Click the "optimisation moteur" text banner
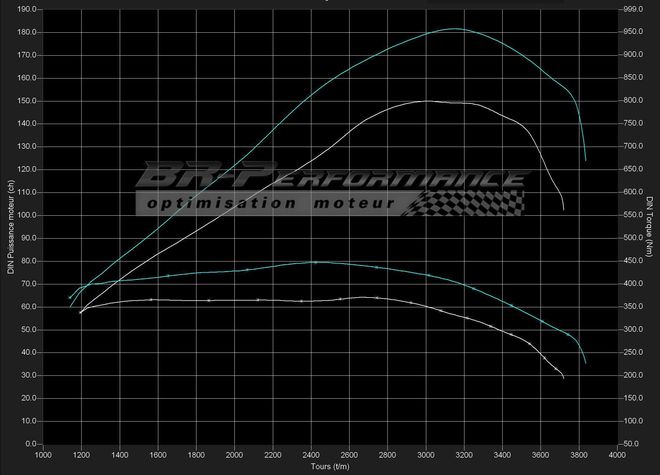Screen dimensions: 660x475 coord(268,203)
